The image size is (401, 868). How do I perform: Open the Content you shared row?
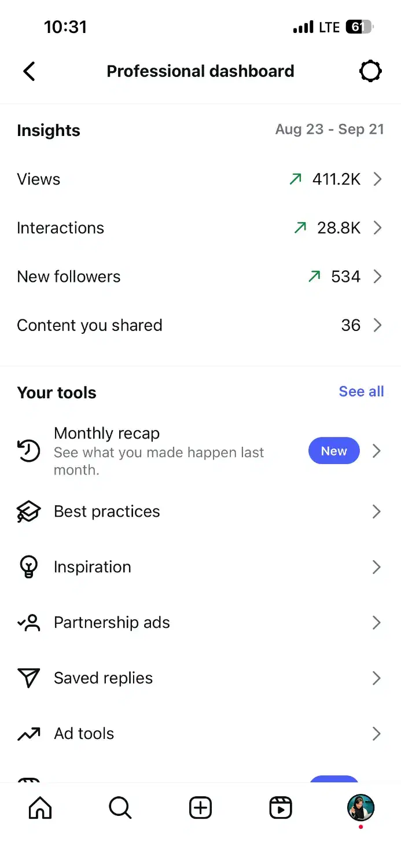tap(200, 325)
